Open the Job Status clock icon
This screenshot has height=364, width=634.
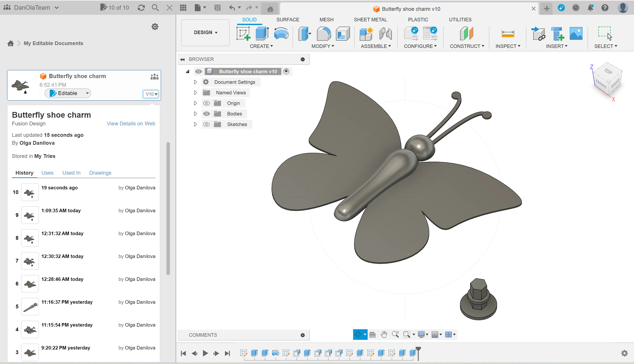tap(576, 8)
